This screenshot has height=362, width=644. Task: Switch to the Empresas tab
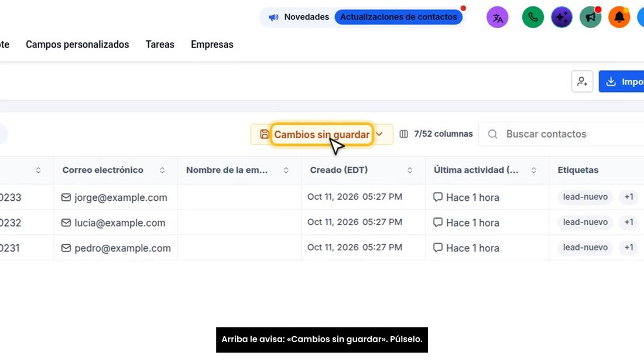point(212,45)
